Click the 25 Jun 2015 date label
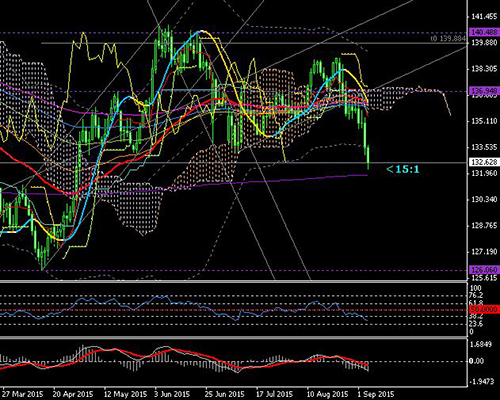Screen dimensions: 500x400 [x=225, y=394]
